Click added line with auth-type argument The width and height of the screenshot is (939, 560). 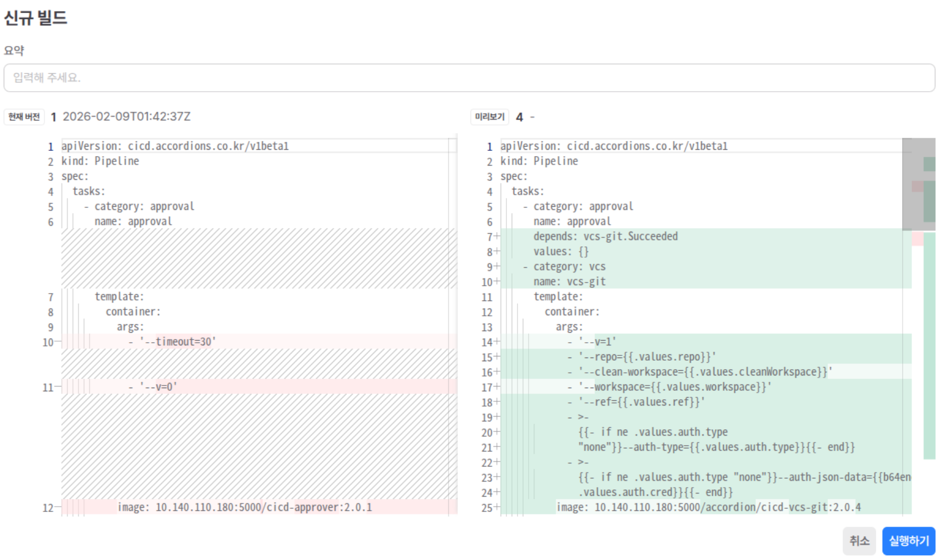pyautogui.click(x=716, y=447)
